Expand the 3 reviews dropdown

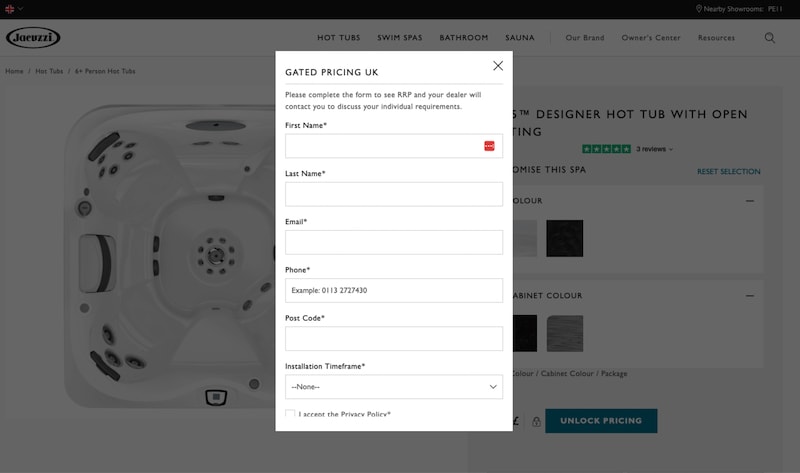(x=655, y=149)
